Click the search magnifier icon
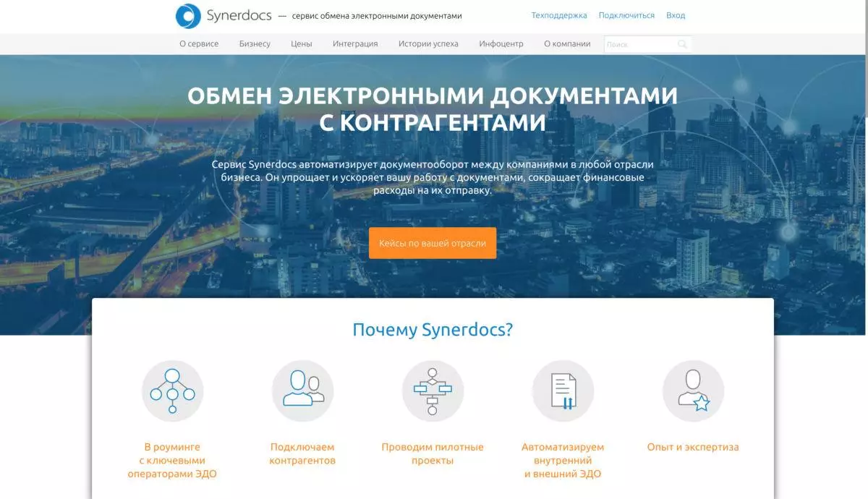Screen dimensions: 868x499 click(682, 44)
